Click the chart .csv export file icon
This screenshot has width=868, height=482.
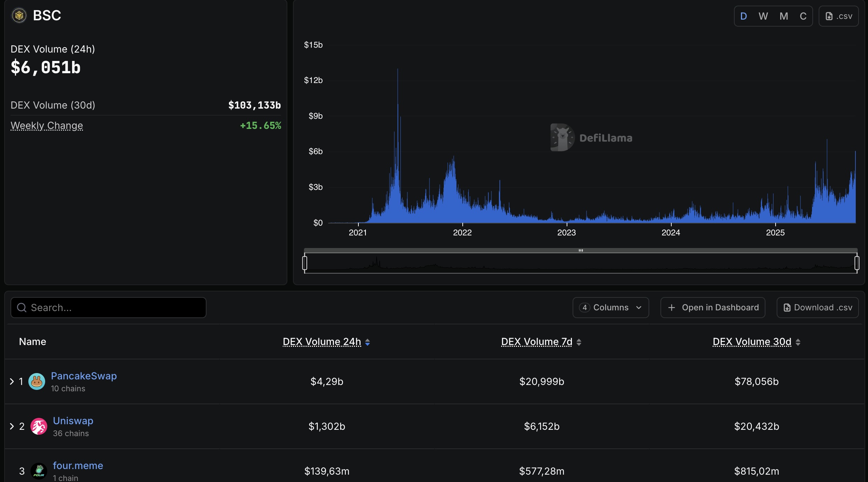[829, 16]
